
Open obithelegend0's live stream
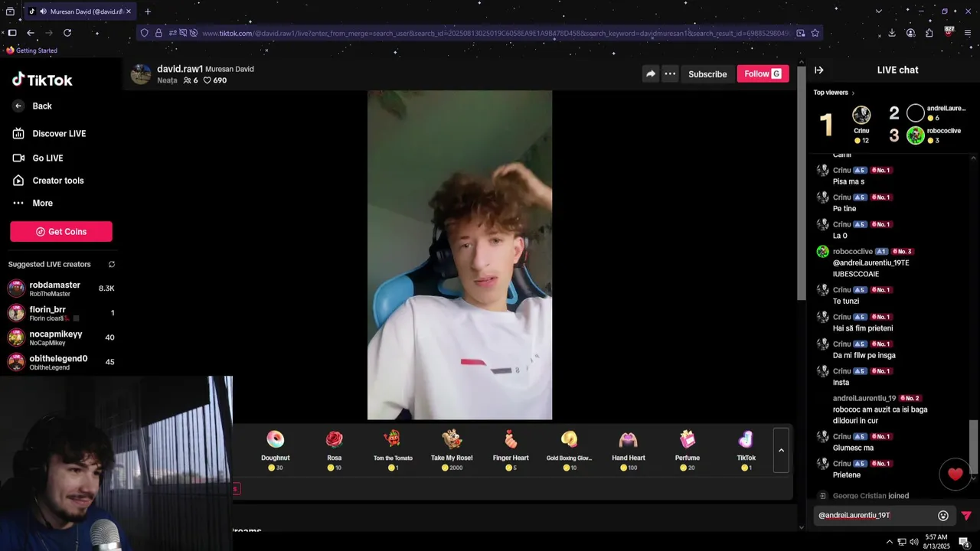(x=61, y=362)
